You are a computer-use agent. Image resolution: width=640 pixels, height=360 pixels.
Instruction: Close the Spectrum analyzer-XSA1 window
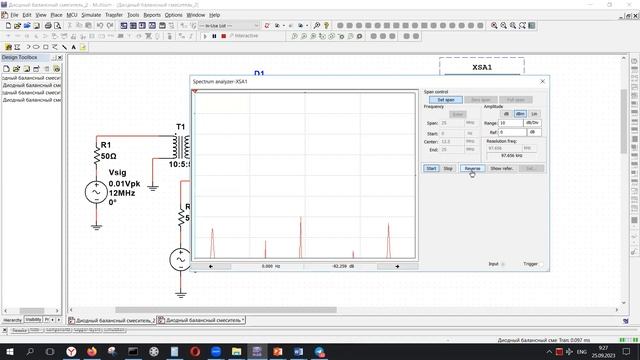(x=542, y=82)
